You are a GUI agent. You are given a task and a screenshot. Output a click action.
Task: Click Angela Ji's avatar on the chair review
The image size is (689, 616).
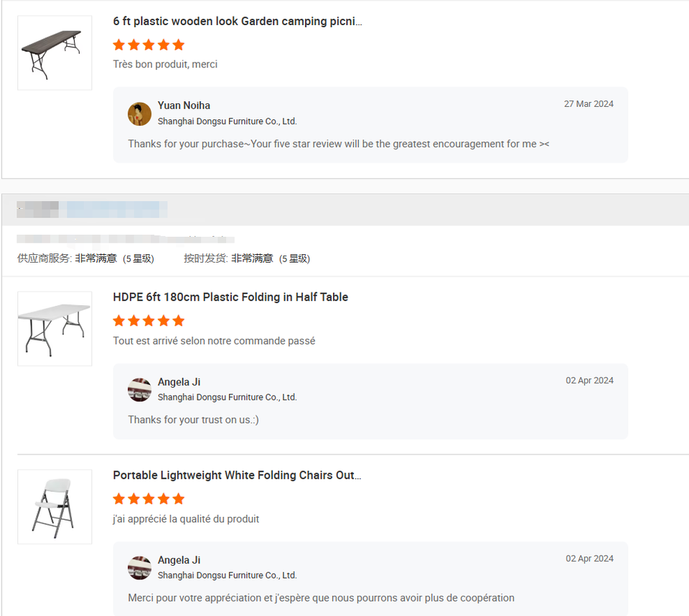(x=139, y=567)
